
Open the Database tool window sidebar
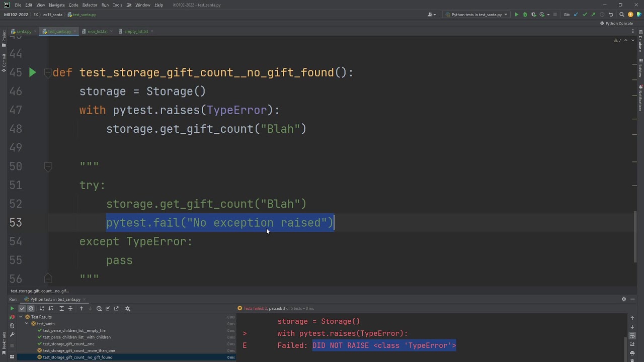[x=640, y=42]
